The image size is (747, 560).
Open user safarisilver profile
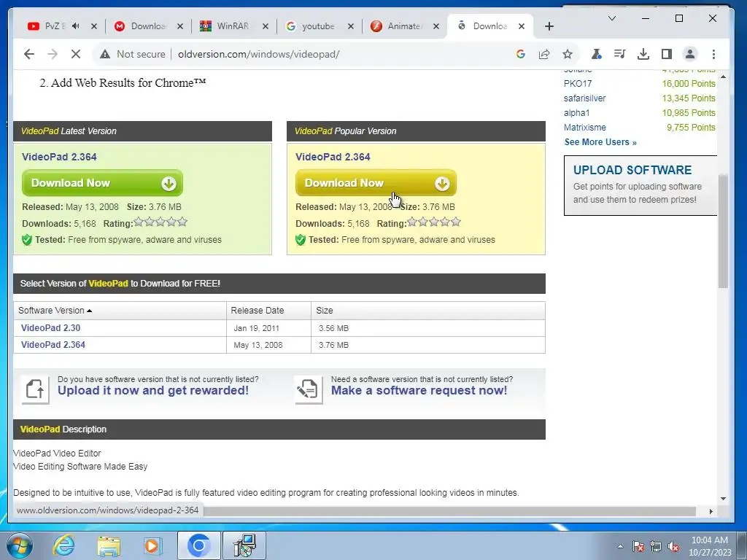click(x=584, y=98)
